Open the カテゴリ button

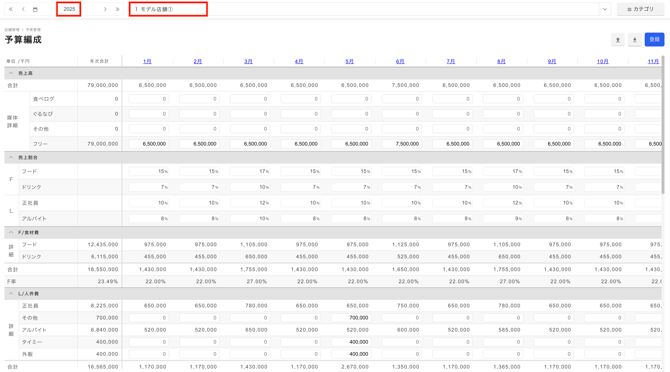640,9
